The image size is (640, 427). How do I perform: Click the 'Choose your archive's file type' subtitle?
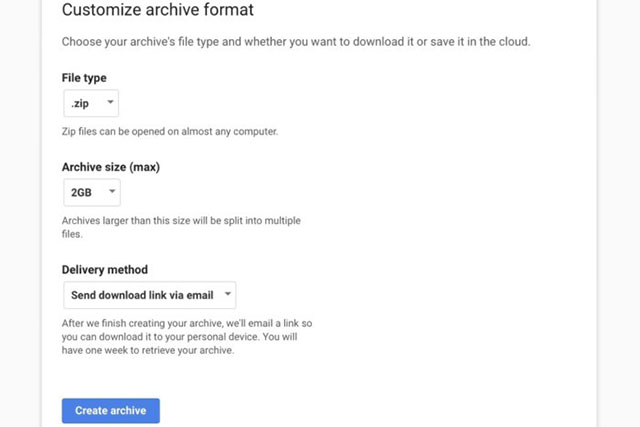coord(295,42)
